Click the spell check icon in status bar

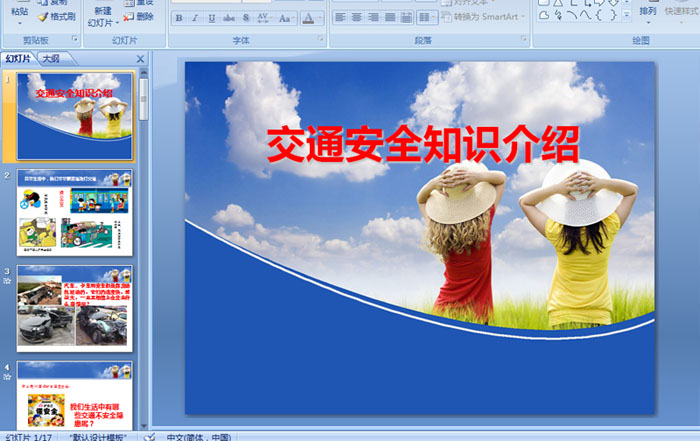pos(149,436)
